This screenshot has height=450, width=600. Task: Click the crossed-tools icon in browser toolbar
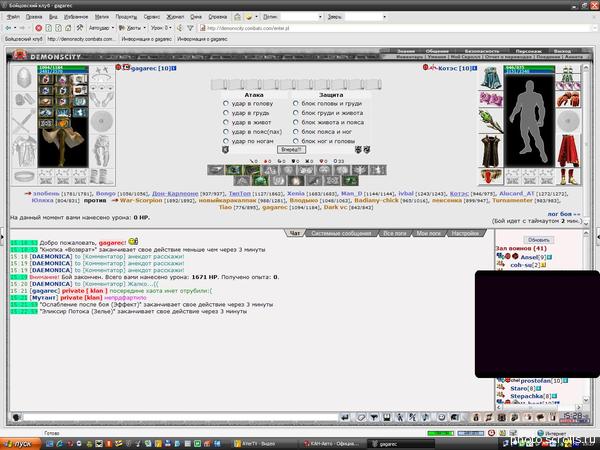(80, 28)
